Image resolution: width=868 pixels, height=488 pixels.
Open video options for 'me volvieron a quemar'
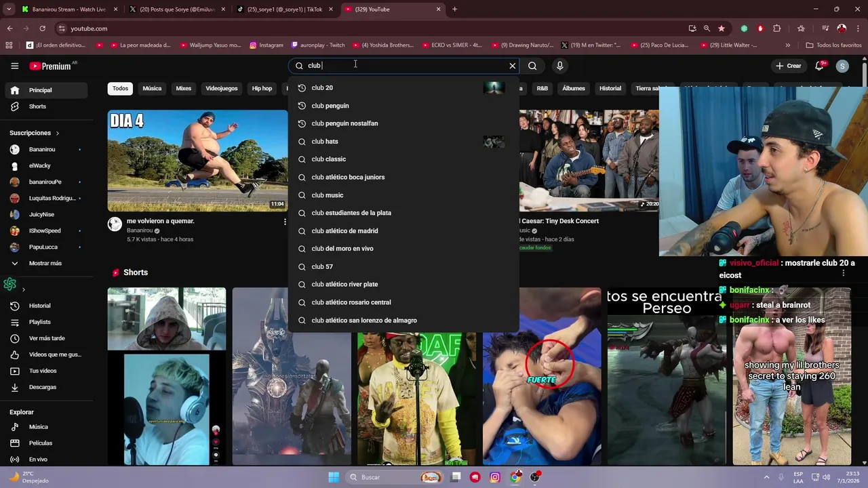click(x=284, y=222)
